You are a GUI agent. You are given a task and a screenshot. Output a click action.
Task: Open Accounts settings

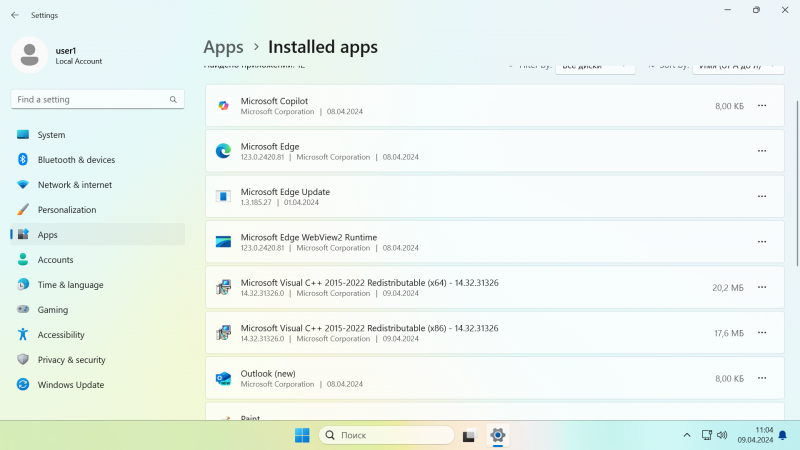[x=97, y=260]
